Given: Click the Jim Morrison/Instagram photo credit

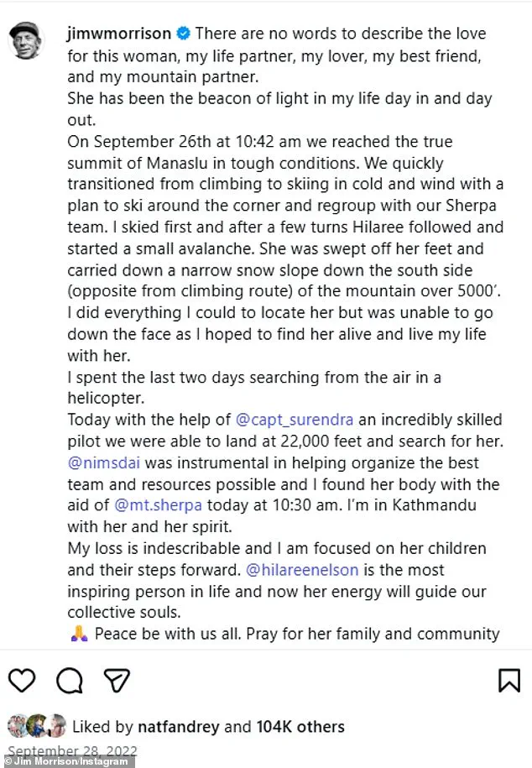Looking at the screenshot, I should [67, 761].
